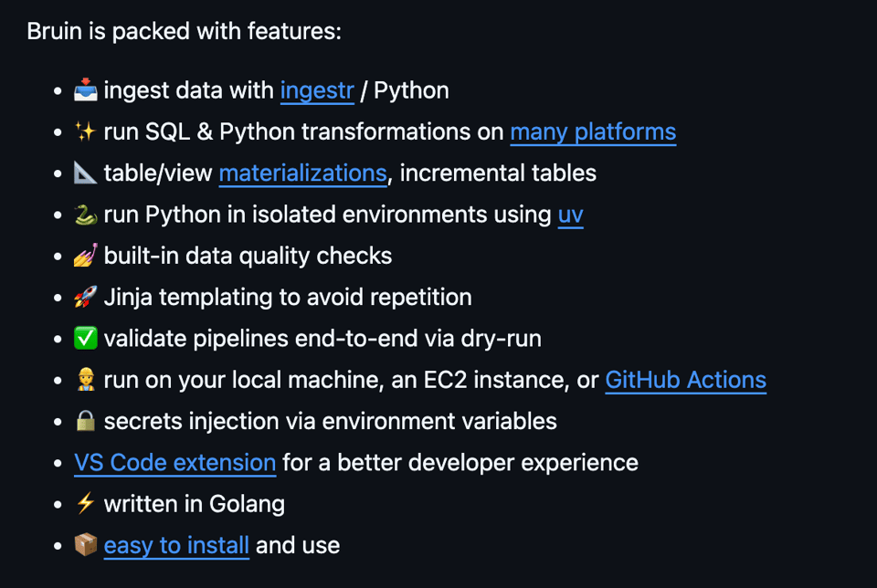
Task: Click the 'written in Golang' text
Action: pos(194,504)
